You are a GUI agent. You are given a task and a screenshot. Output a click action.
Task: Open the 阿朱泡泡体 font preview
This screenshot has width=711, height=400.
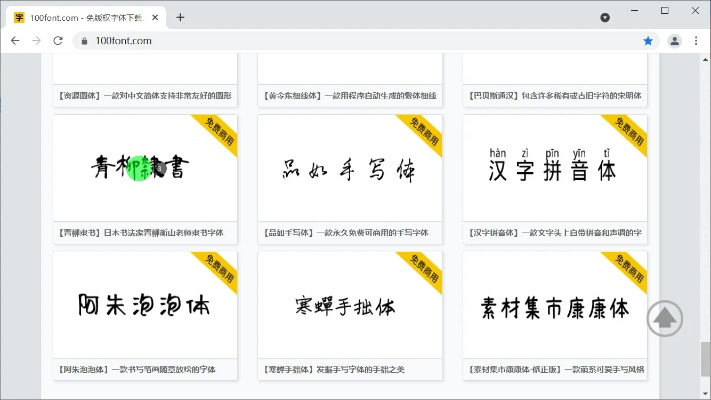click(145, 305)
